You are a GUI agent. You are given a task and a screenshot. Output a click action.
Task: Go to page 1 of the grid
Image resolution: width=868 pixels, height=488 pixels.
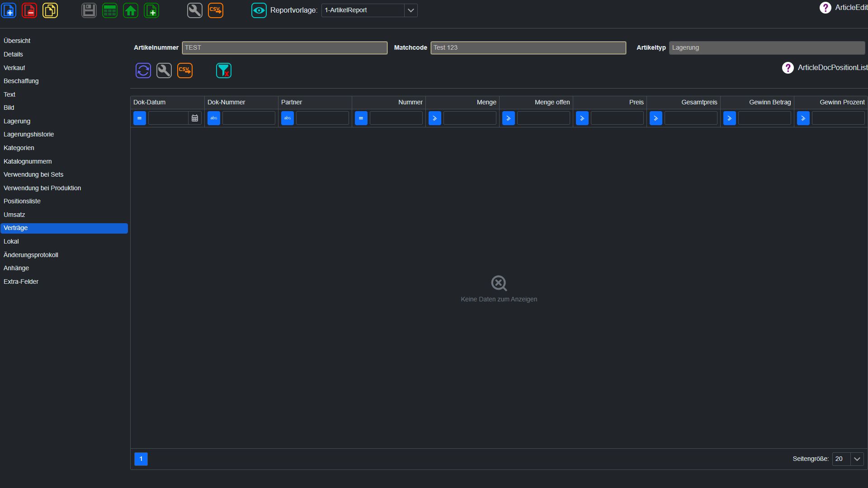pyautogui.click(x=141, y=459)
